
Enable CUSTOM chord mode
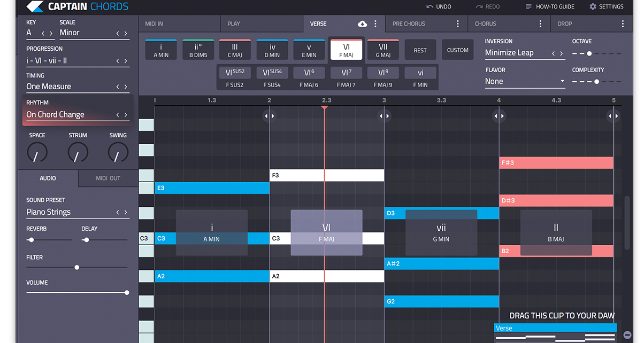tap(457, 49)
